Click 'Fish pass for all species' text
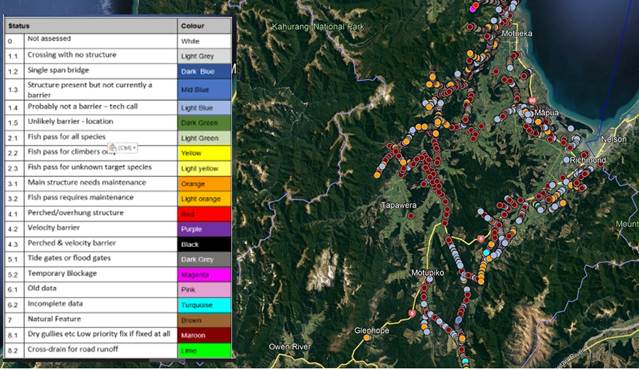The width and height of the screenshot is (639, 369). (x=66, y=137)
